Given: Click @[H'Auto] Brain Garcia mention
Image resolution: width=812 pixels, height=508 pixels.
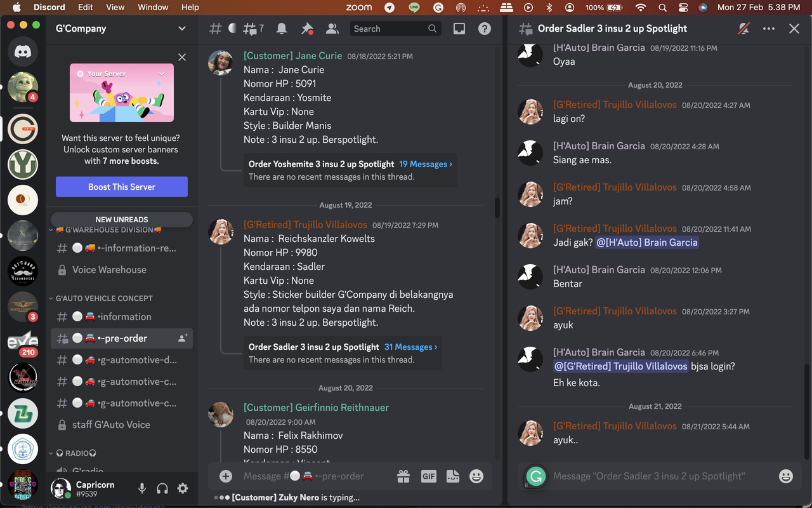Looking at the screenshot, I should (647, 242).
